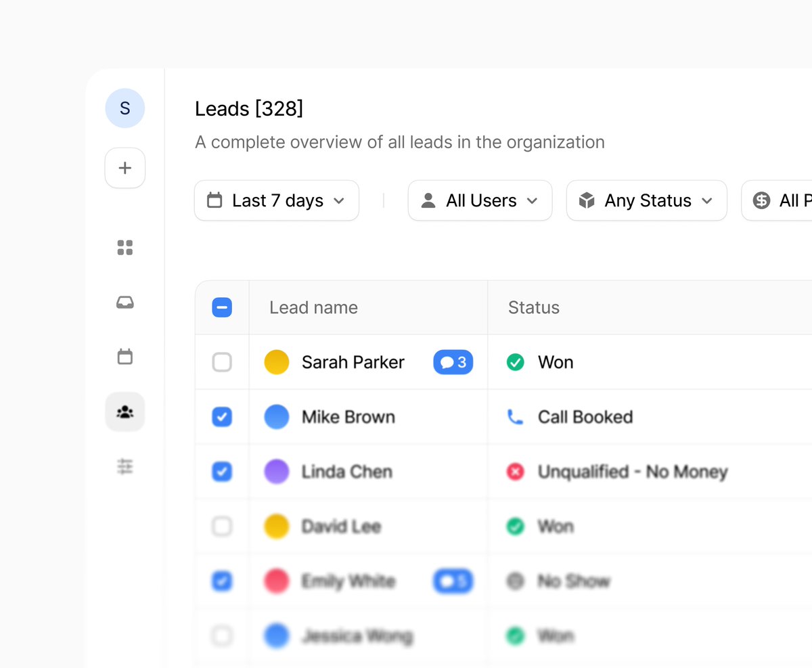Open the S workspace avatar
812x668 pixels.
click(125, 108)
